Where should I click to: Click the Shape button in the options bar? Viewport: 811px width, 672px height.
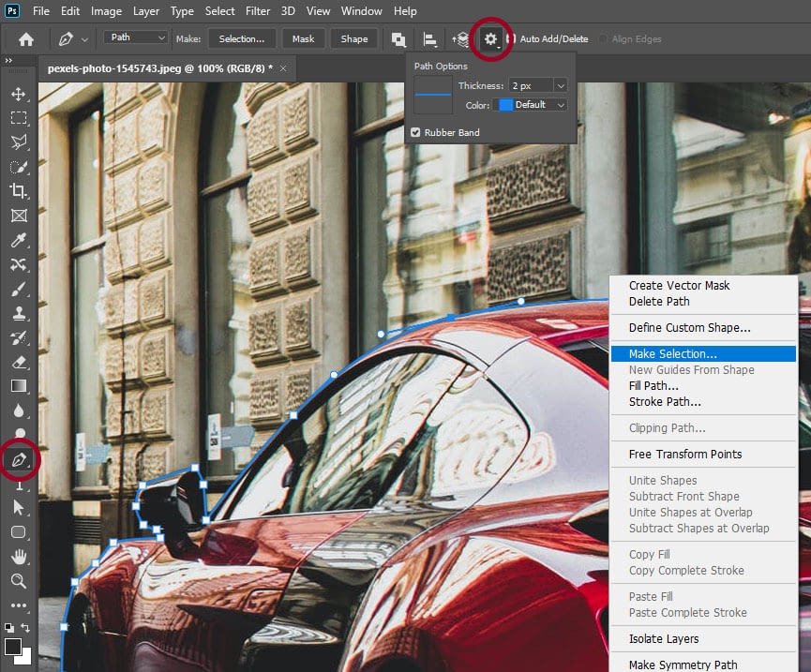point(353,38)
